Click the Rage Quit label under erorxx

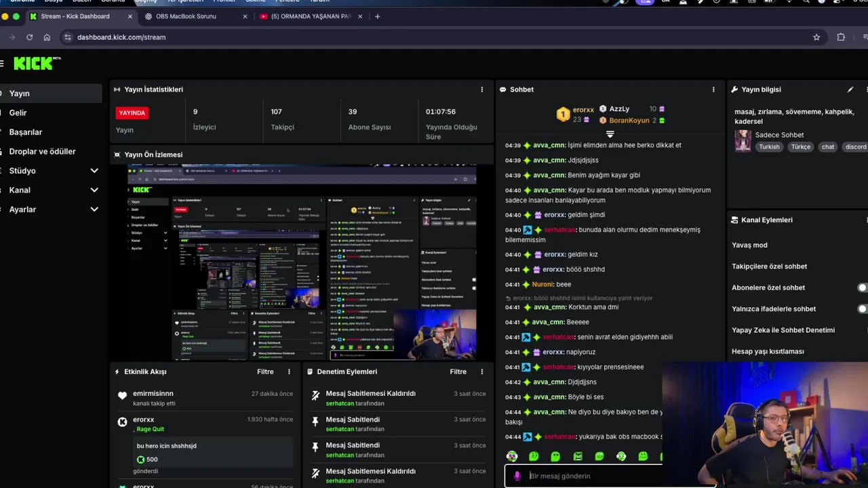151,429
